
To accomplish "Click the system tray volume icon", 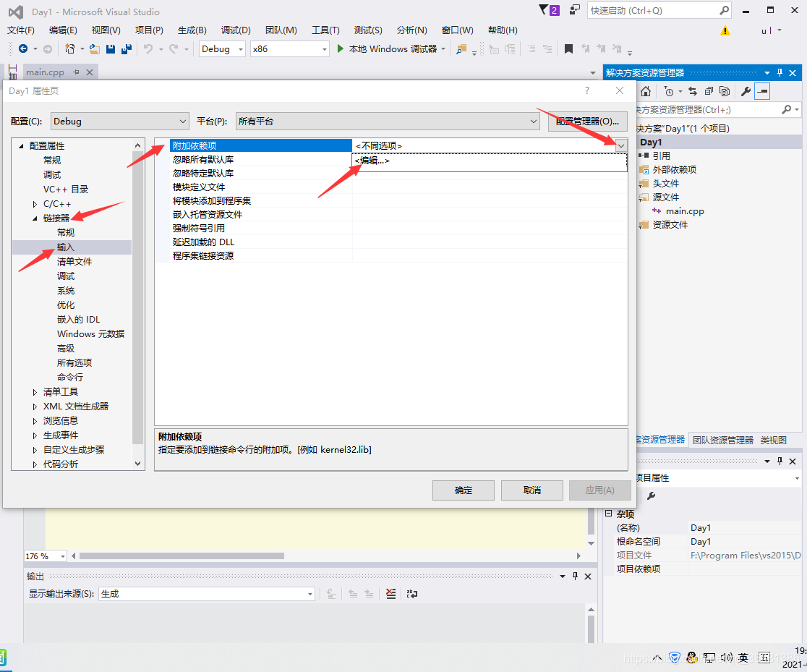I will (726, 658).
